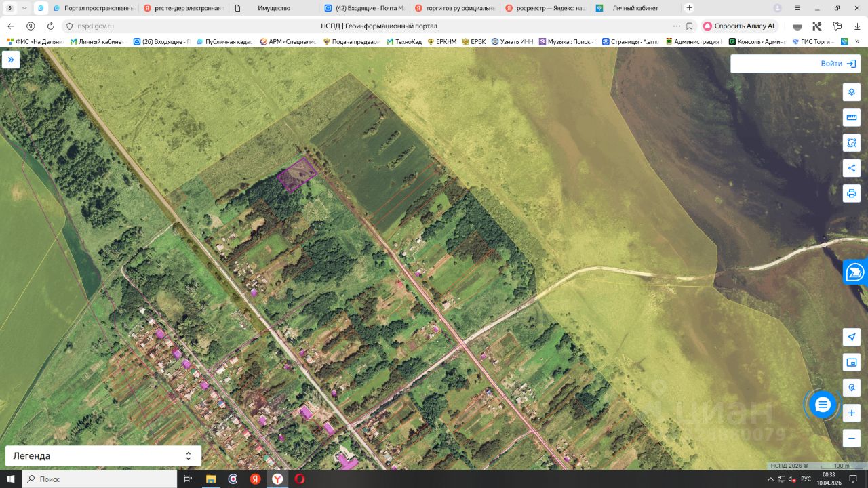
Task: Open ГИС Торги bookmark
Action: point(813,41)
